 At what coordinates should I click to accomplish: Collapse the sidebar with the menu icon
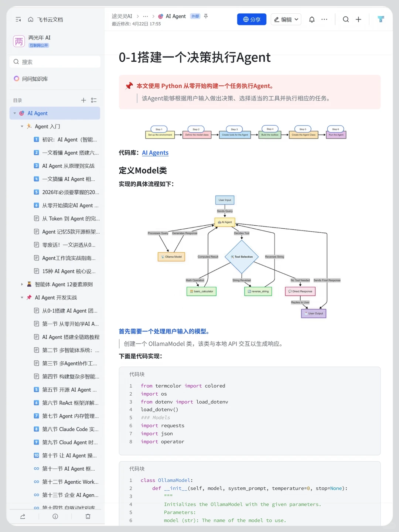tap(18, 20)
